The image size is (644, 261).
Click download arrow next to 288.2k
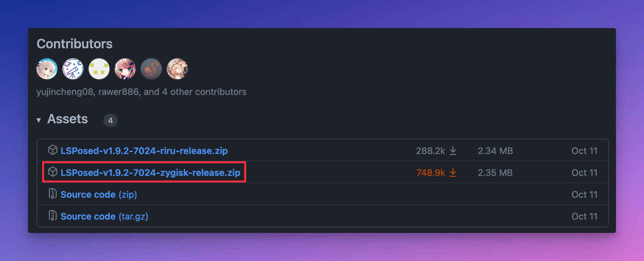(x=453, y=151)
